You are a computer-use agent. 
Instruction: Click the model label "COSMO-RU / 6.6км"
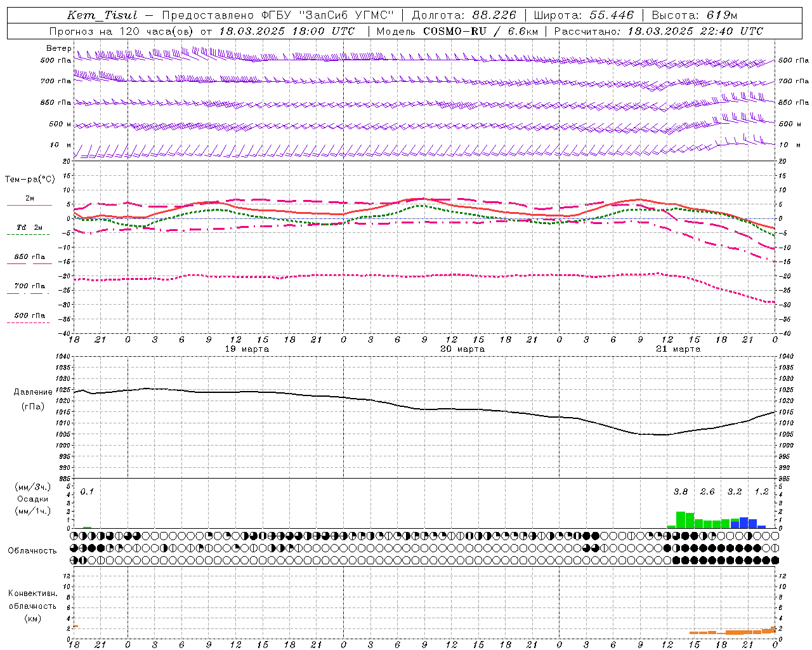pyautogui.click(x=480, y=31)
